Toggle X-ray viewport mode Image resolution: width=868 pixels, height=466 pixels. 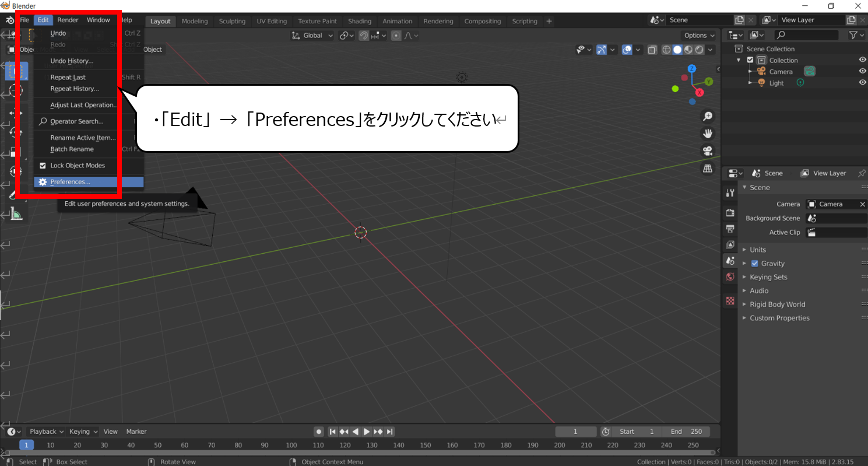coord(652,50)
